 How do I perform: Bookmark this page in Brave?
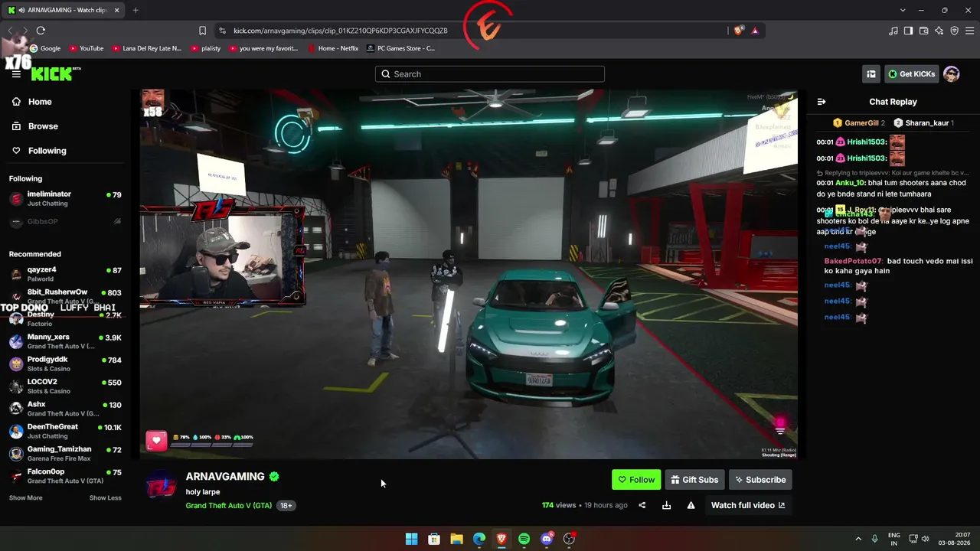coord(202,31)
